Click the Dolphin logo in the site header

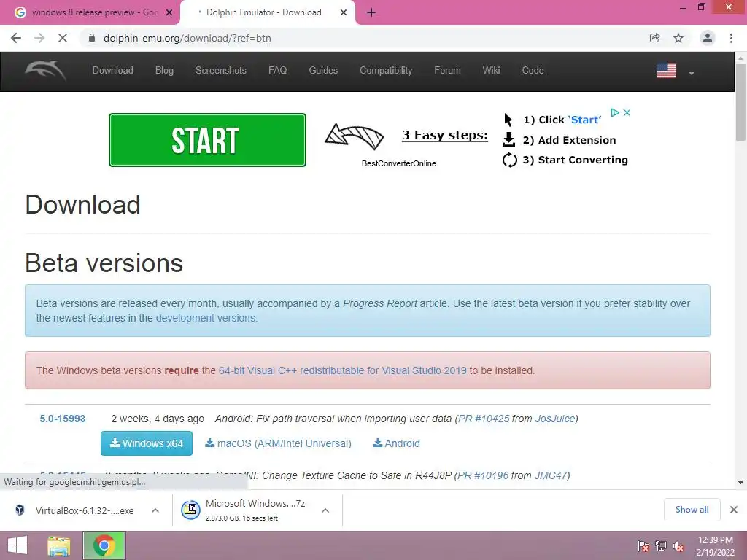[45, 71]
